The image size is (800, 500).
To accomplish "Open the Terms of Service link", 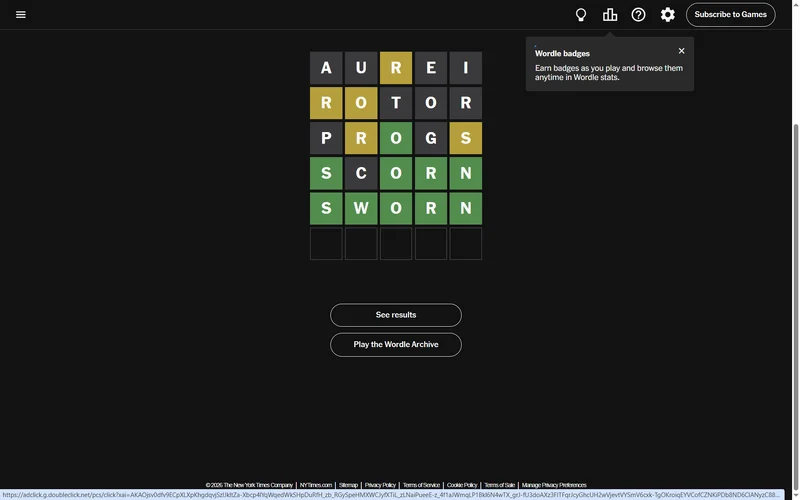I will (x=421, y=485).
